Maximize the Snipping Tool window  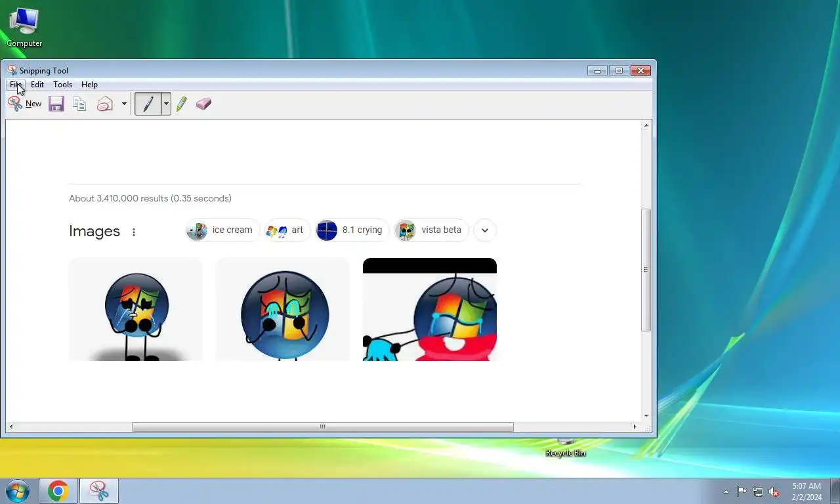click(619, 71)
